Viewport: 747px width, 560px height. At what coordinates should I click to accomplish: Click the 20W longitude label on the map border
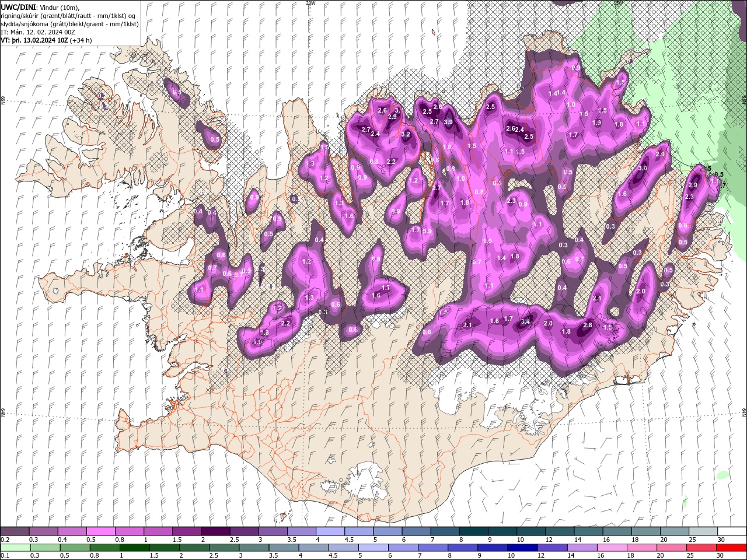310,3
